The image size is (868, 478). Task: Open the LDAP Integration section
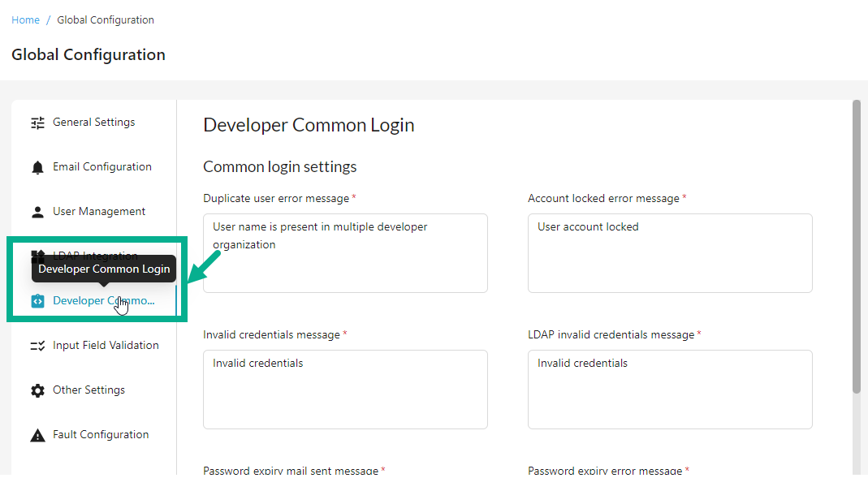(x=95, y=256)
